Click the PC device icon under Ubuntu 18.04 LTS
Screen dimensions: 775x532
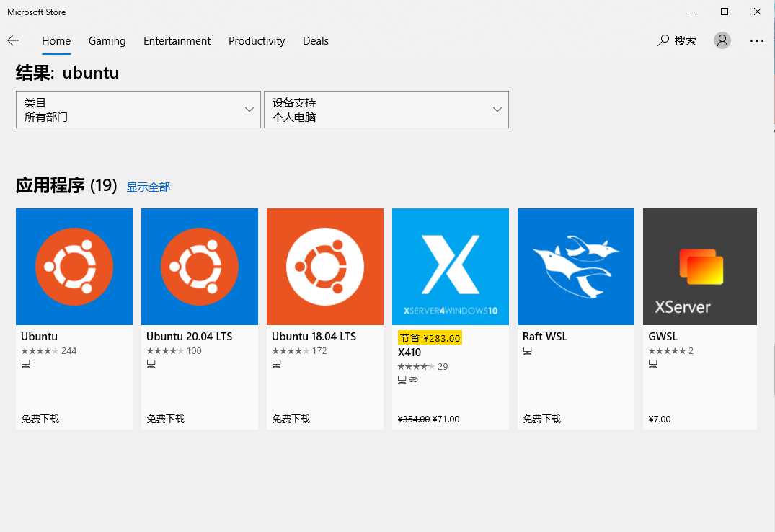click(277, 364)
